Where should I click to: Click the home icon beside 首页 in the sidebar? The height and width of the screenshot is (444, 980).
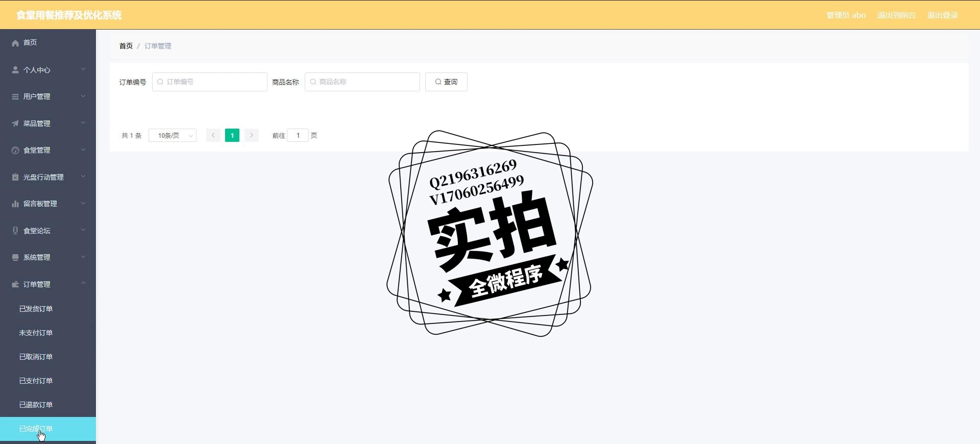click(15, 43)
